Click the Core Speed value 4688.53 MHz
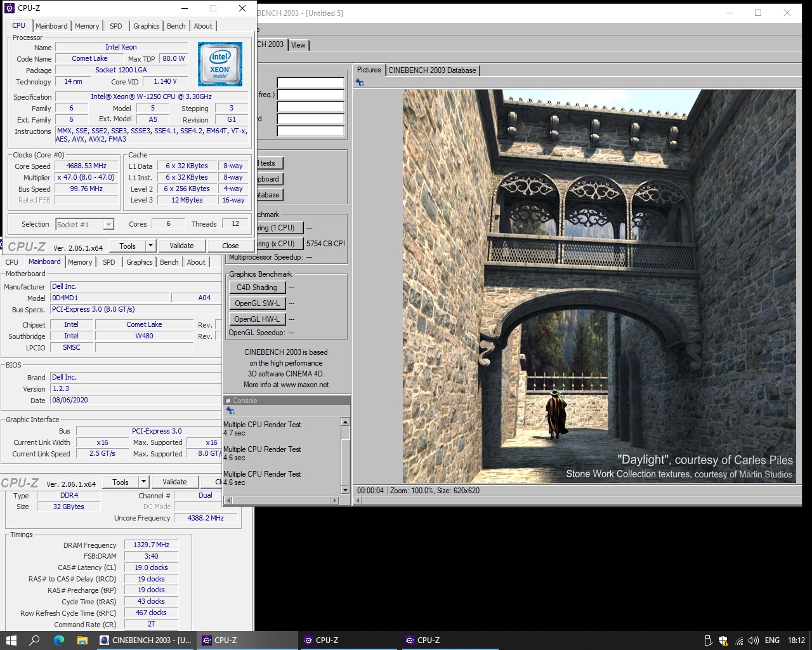This screenshot has width=812, height=650. pyautogui.click(x=87, y=166)
